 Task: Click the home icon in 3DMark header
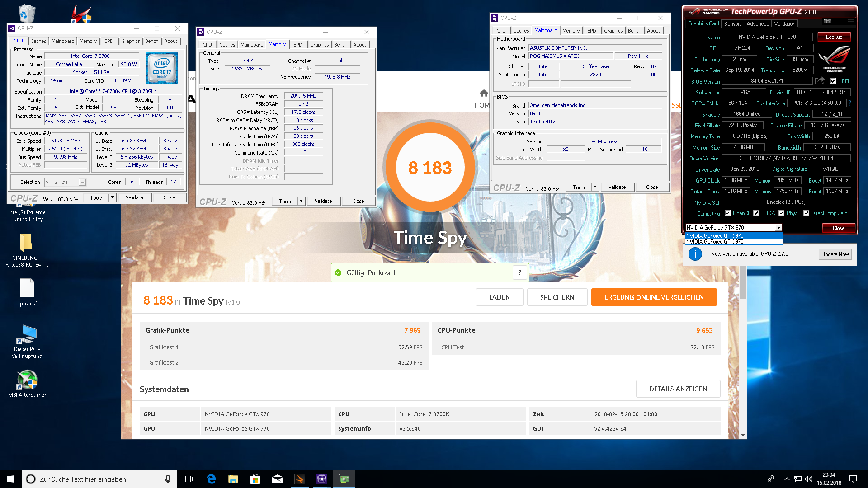(484, 93)
